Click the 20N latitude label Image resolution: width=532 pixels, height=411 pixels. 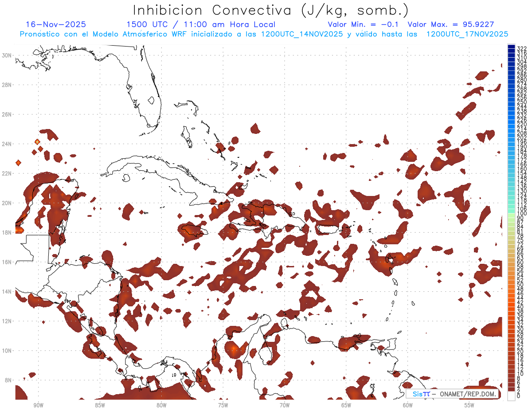7,203
